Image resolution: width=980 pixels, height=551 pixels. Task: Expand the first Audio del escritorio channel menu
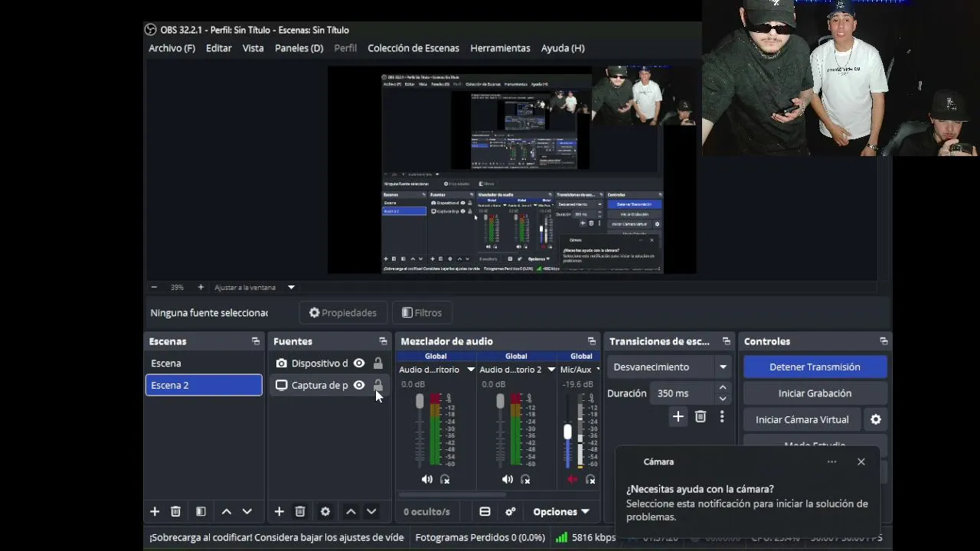pos(470,370)
